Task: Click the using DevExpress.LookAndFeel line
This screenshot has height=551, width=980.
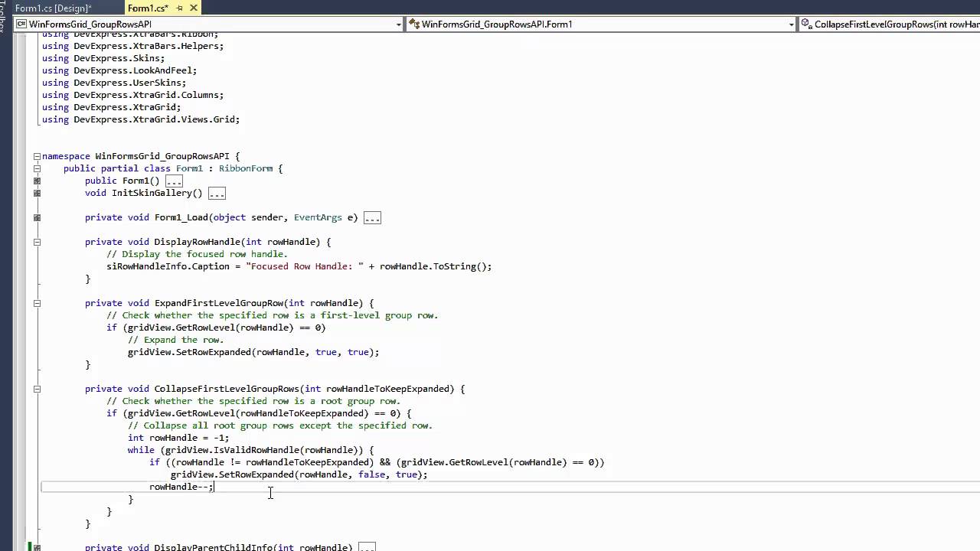Action: coord(119,70)
